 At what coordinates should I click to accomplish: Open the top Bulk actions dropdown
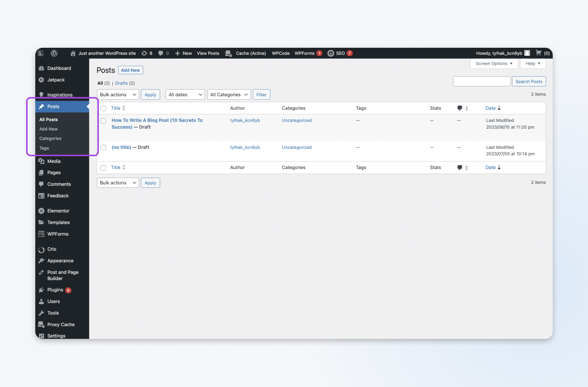(118, 95)
